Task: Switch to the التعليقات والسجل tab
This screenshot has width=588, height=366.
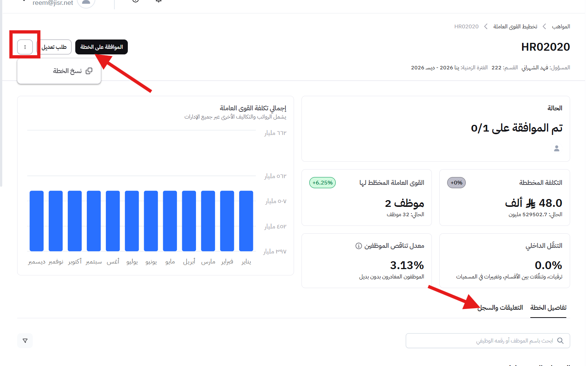Action: [x=500, y=307]
